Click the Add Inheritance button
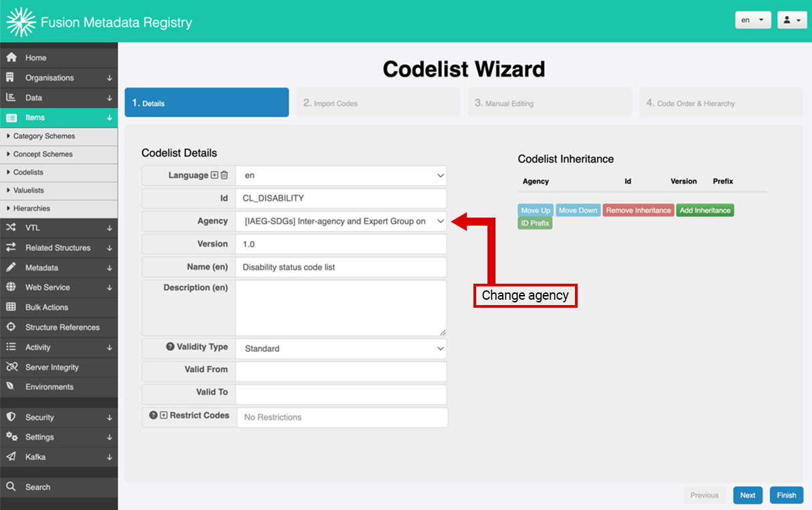Image resolution: width=812 pixels, height=510 pixels. [705, 210]
